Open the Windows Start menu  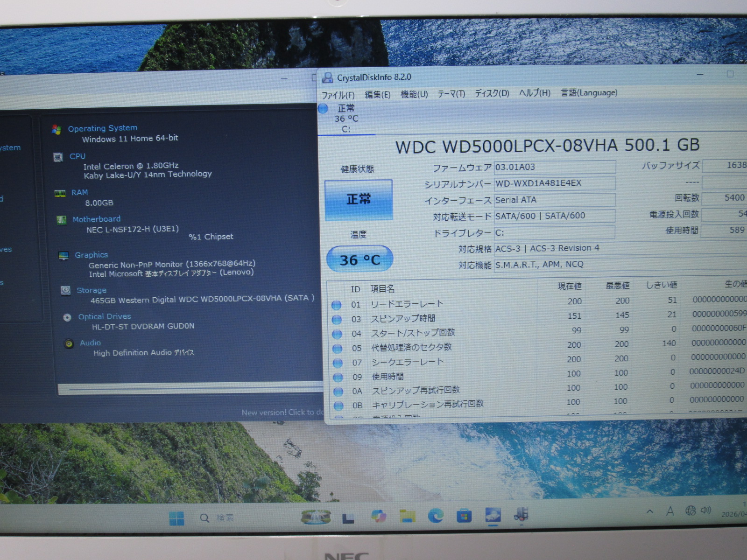(x=176, y=518)
